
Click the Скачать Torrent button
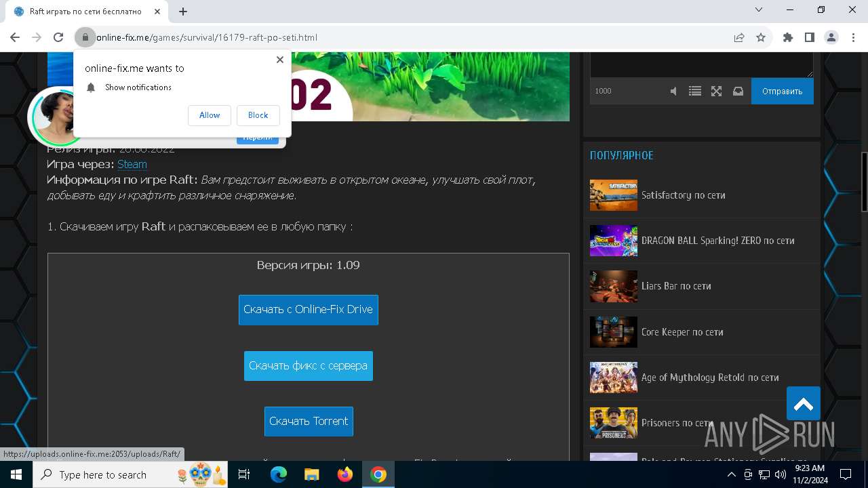tap(309, 422)
